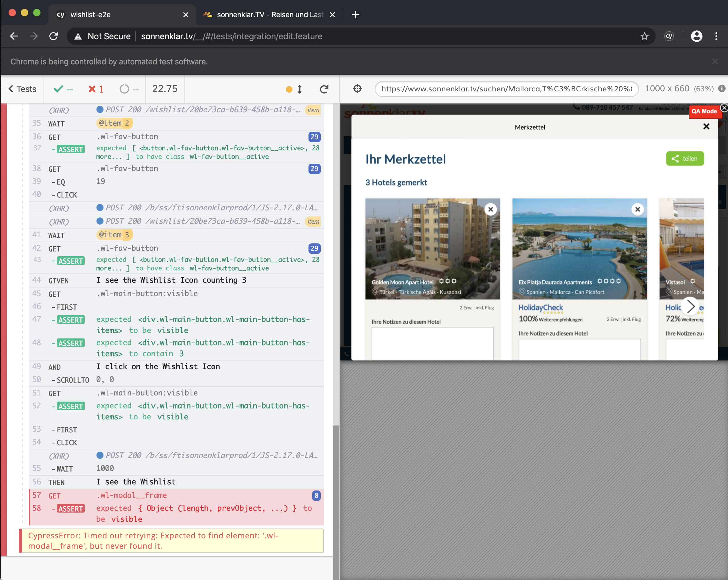Viewport: 728px width, 580px height.
Task: Toggle auto-scrolling with the vertical arrows icon
Action: pos(300,89)
